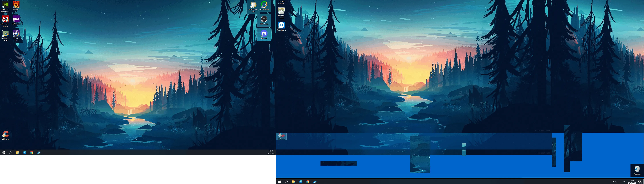This screenshot has width=644, height=184.
Task: Open Start menu on the right monitor taskbar
Action: pos(280,182)
